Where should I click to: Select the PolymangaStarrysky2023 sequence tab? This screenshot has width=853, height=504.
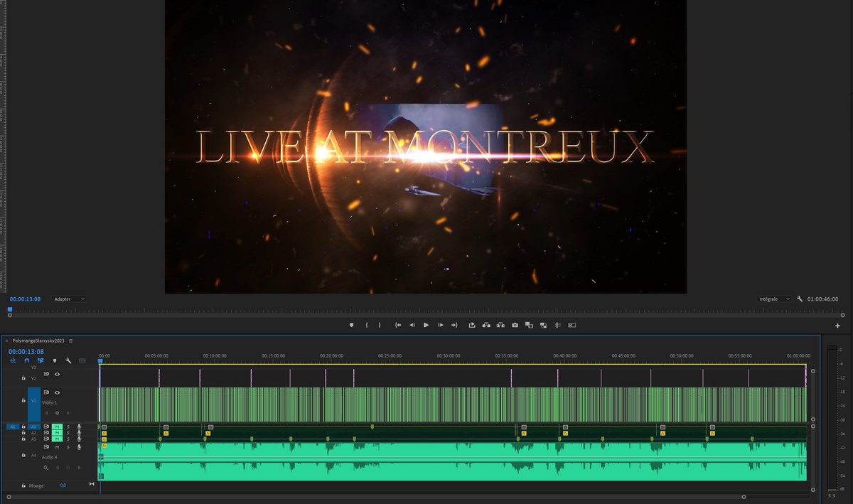point(38,341)
